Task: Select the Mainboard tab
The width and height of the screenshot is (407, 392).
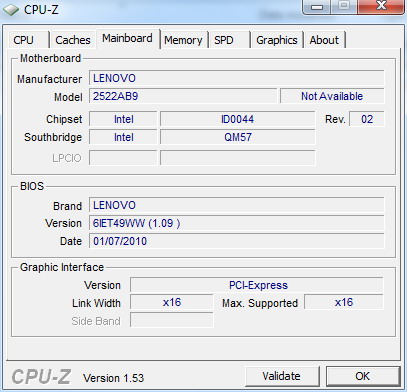Action: click(127, 38)
